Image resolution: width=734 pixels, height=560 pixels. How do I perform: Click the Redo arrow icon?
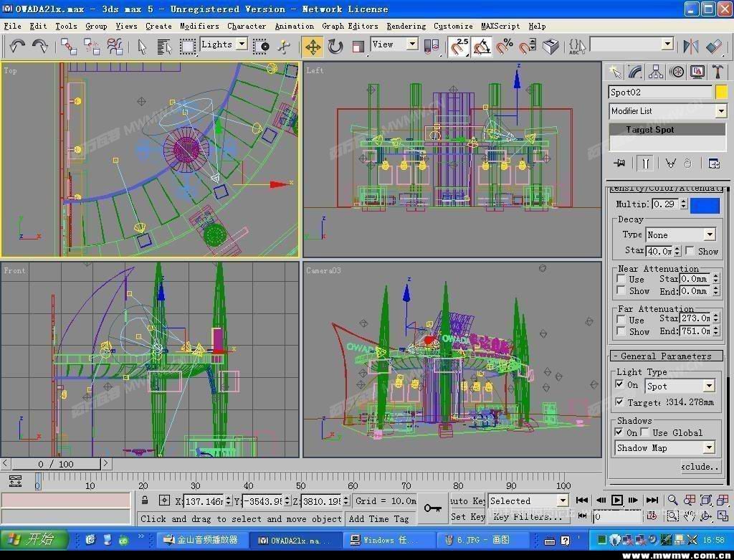click(x=40, y=46)
